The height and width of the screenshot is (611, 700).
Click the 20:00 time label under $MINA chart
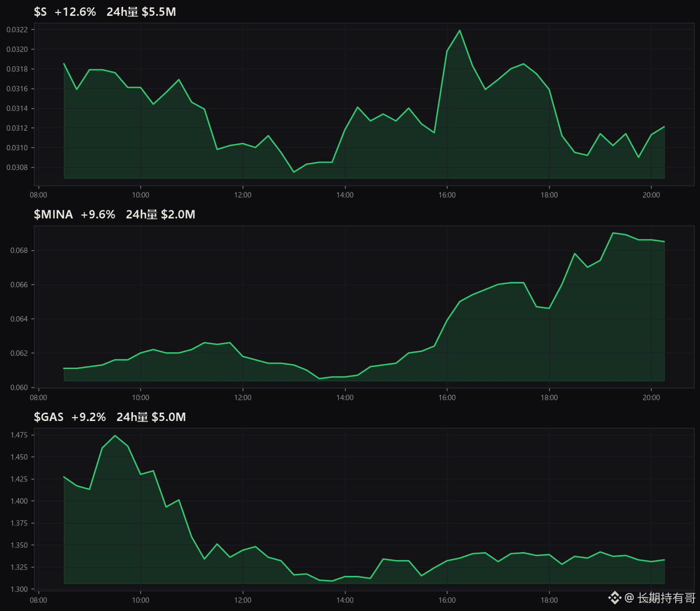pos(651,397)
